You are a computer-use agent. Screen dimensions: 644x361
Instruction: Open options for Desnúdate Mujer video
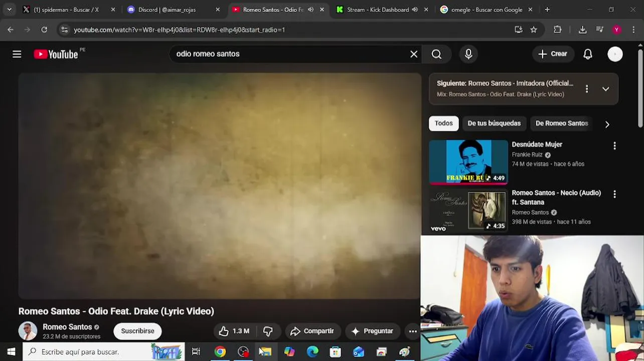click(x=614, y=146)
